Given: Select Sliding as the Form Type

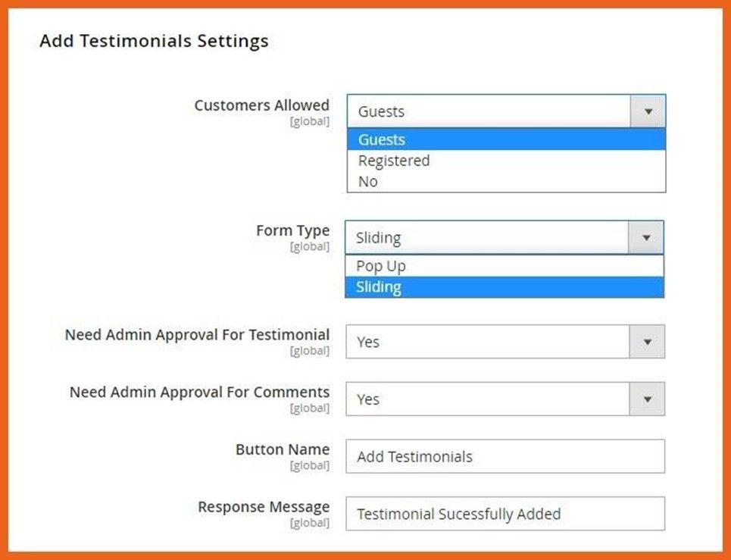Looking at the screenshot, I should [x=380, y=286].
